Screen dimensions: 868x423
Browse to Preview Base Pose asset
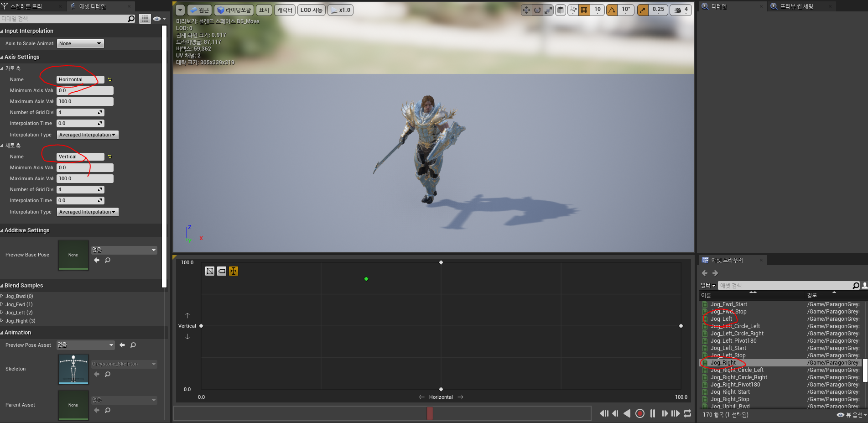click(108, 260)
